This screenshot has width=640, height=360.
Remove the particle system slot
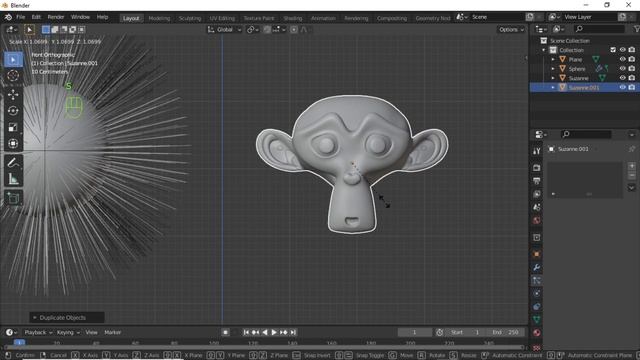631,176
